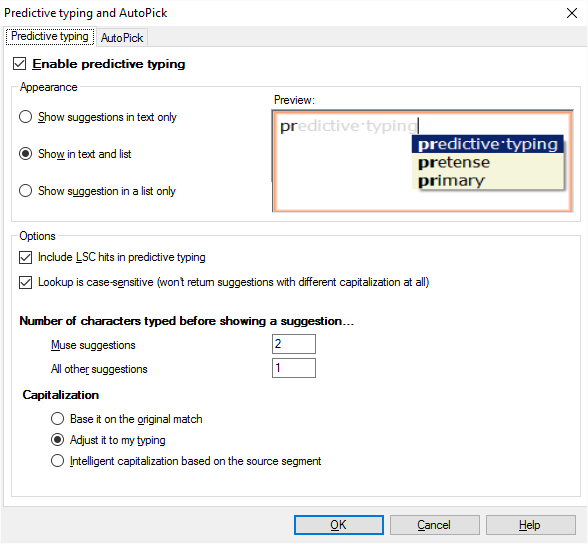Click the Muse suggestions number field

(x=294, y=344)
